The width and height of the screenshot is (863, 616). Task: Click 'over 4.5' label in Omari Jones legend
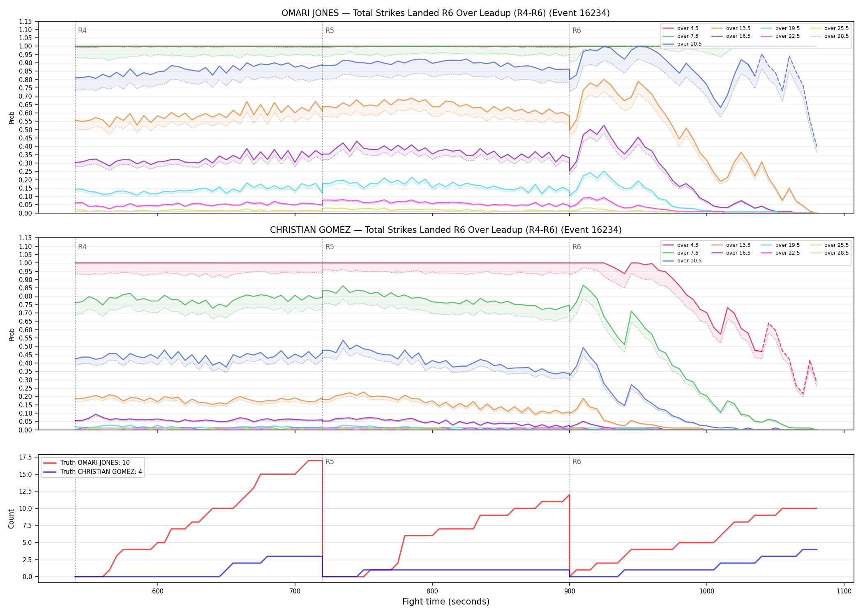coord(688,28)
